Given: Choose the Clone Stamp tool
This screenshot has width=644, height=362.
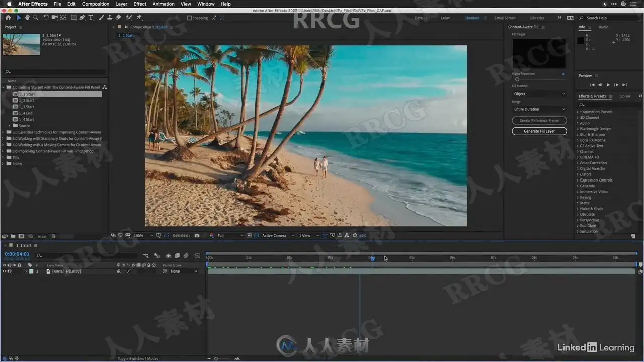Looking at the screenshot, I should pos(109,18).
